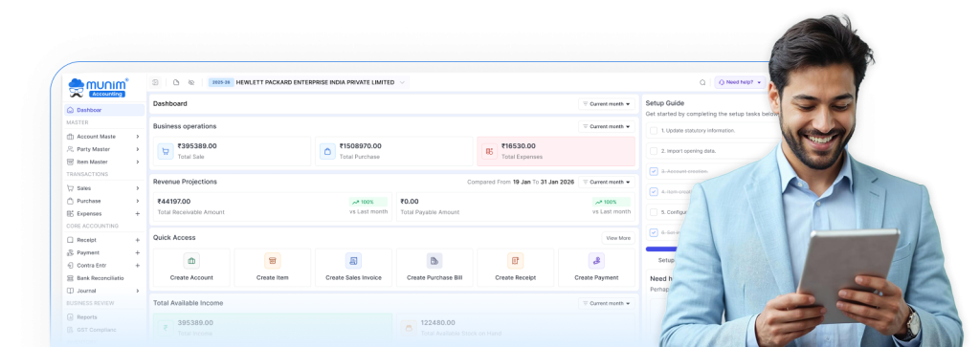980x347 pixels.
Task: Expand the Purchase submenu chevron
Action: (x=138, y=201)
